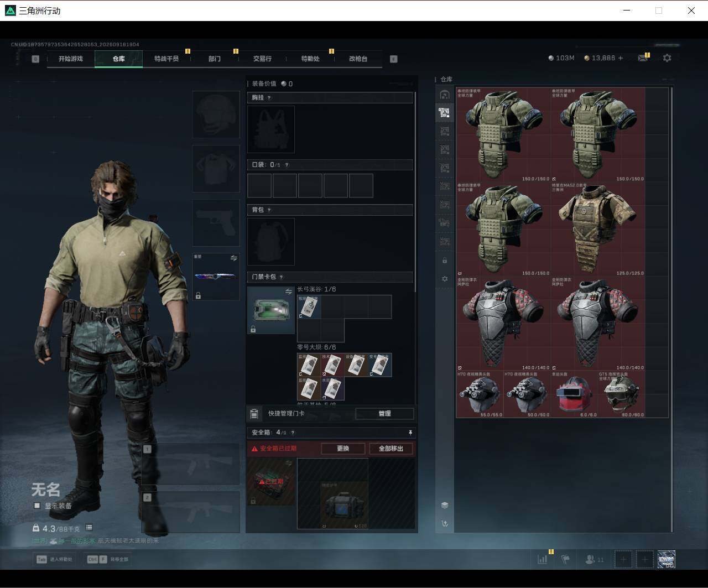Image resolution: width=708 pixels, height=588 pixels.
Task: Select the 特里克MAS2.0 armor in stash
Action: point(598,229)
